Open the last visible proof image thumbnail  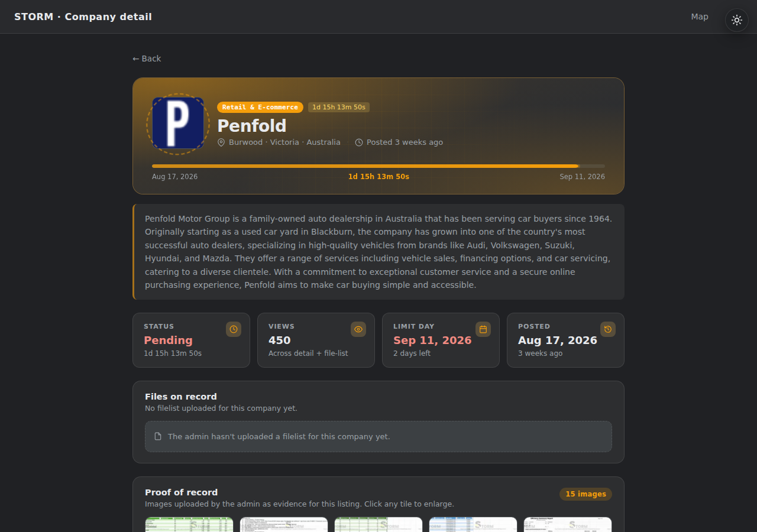(x=568, y=525)
